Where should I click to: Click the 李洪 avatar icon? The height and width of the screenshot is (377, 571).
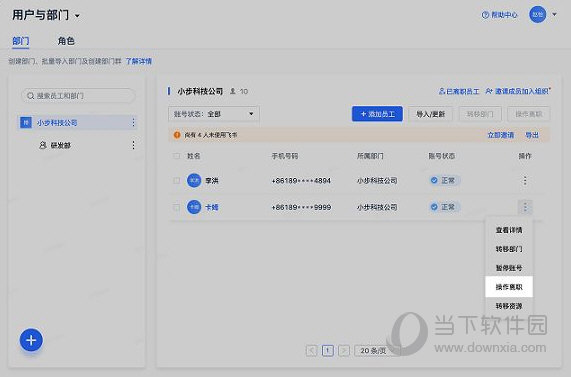click(x=194, y=180)
